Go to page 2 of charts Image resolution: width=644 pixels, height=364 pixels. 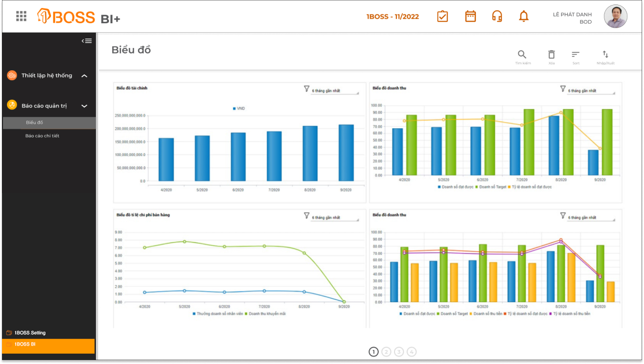[386, 352]
